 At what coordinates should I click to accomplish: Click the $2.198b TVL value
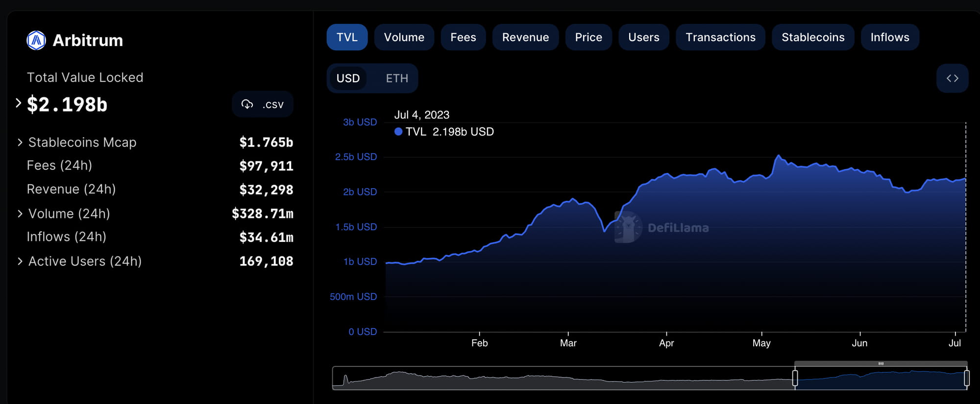click(x=67, y=104)
